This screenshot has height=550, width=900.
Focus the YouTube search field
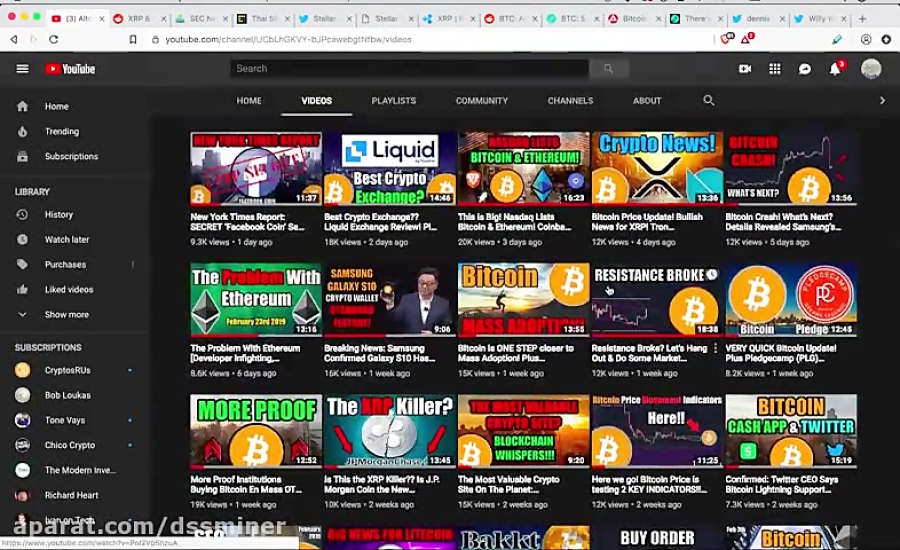pyautogui.click(x=409, y=69)
